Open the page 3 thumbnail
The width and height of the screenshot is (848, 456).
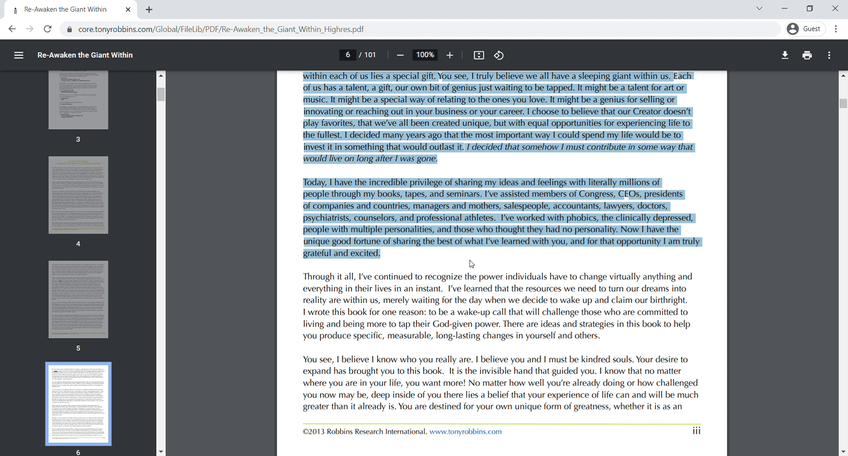78,100
